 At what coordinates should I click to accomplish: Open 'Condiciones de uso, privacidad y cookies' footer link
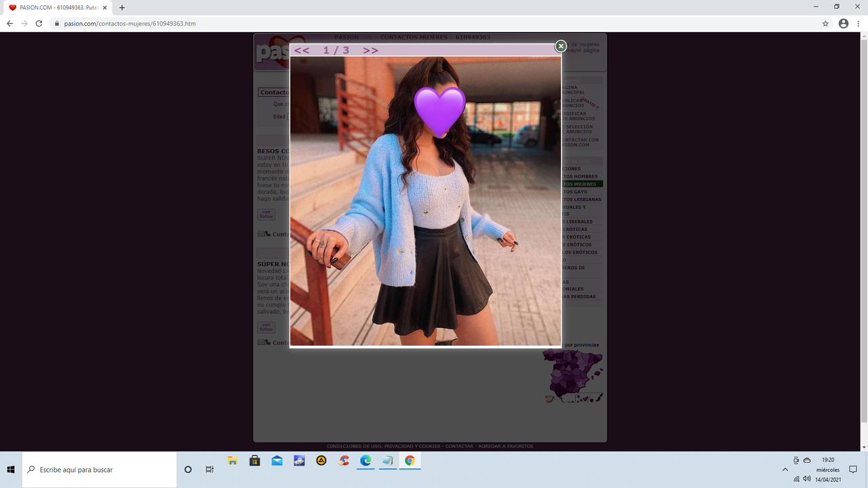(x=383, y=446)
